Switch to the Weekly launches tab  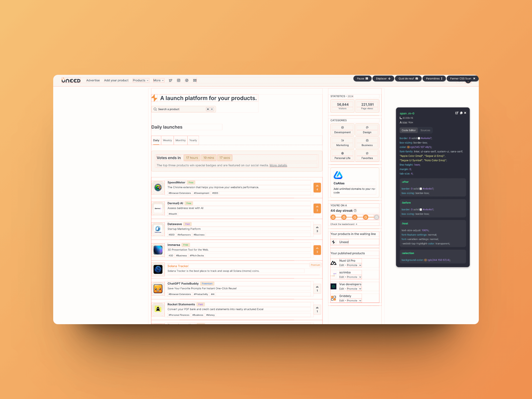click(167, 140)
